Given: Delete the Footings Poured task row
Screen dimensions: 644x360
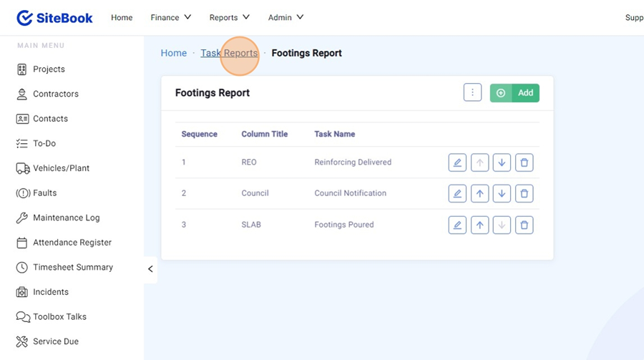Looking at the screenshot, I should (x=524, y=225).
